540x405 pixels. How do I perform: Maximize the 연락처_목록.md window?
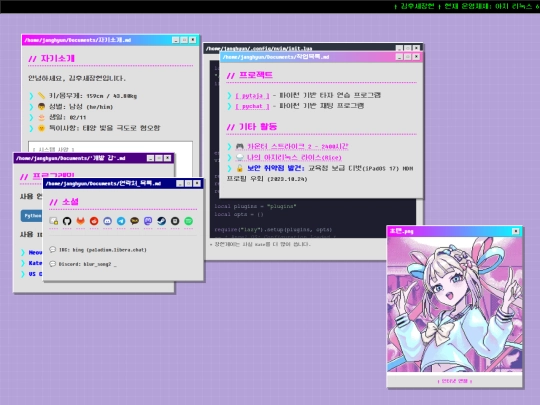pos(188,184)
